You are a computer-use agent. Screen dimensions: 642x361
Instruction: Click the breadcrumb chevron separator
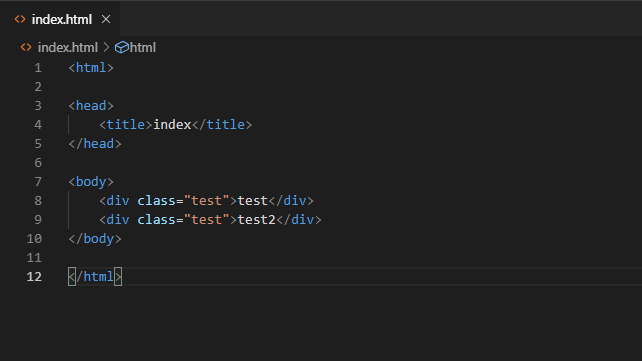[x=106, y=47]
